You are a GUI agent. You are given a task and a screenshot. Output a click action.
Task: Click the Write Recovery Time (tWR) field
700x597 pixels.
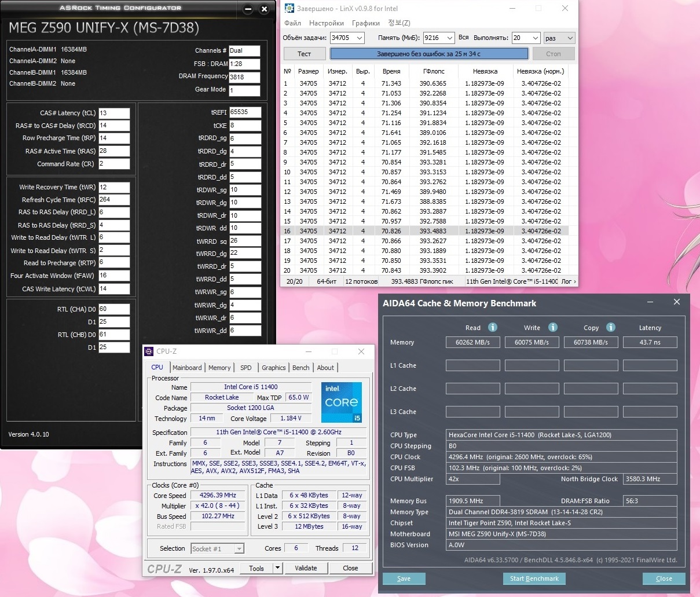pyautogui.click(x=114, y=187)
